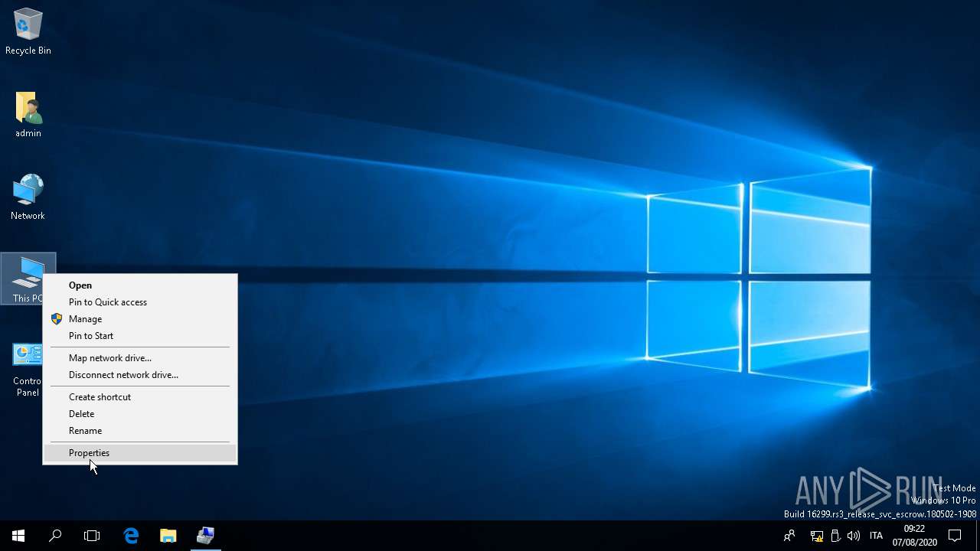The width and height of the screenshot is (980, 551).
Task: Open network status tray icon
Action: pos(817,536)
